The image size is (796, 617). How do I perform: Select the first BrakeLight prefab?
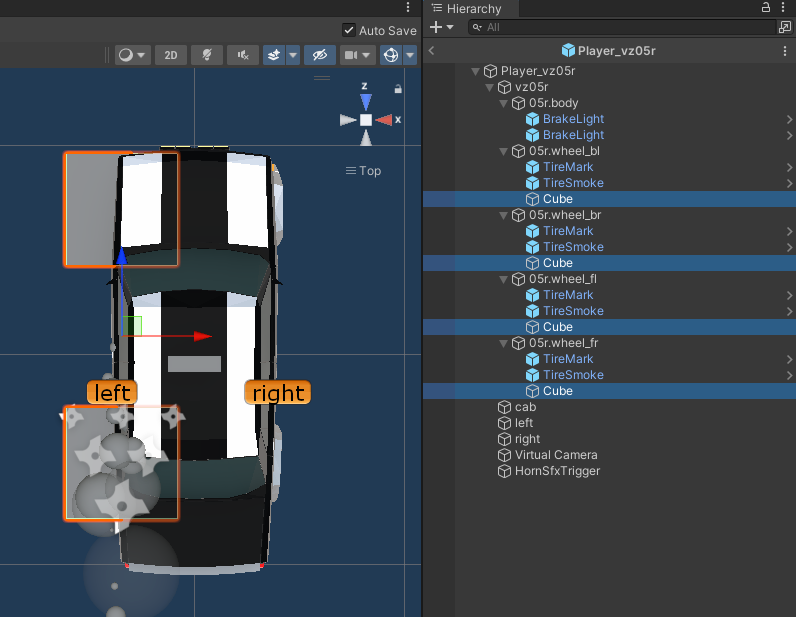click(573, 119)
